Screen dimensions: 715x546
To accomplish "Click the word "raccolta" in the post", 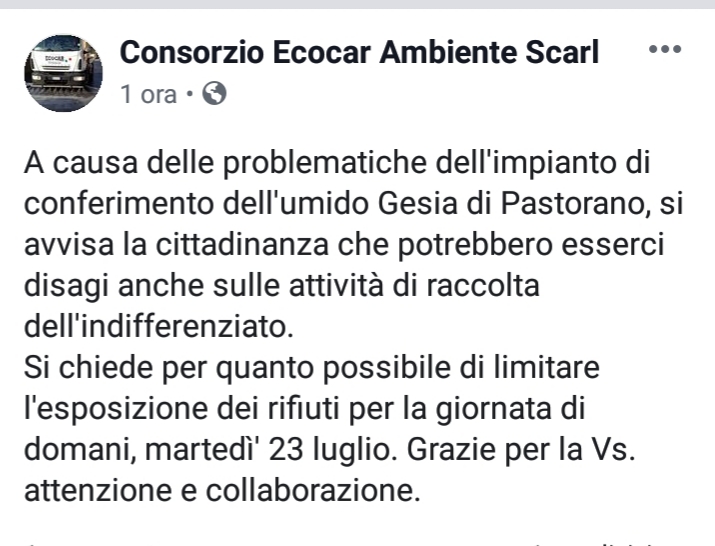I will point(483,286).
